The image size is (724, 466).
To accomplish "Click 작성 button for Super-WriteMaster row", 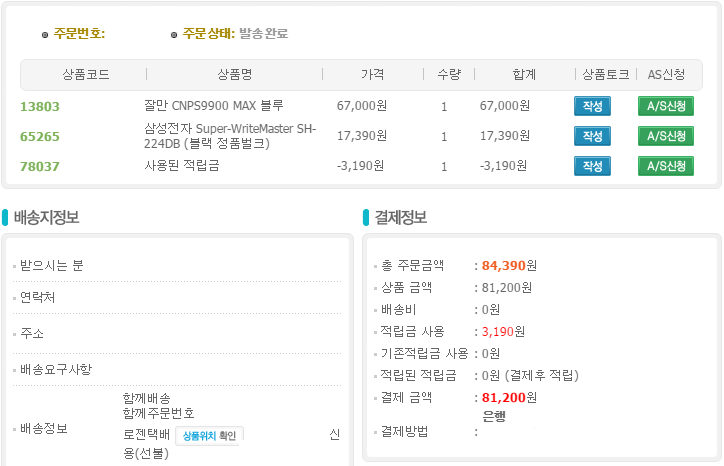I will (592, 136).
